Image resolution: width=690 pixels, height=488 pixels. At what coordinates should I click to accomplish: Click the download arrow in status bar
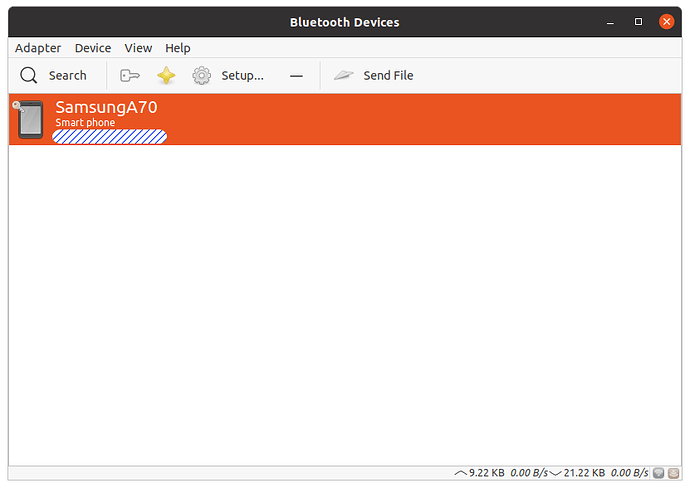(555, 473)
